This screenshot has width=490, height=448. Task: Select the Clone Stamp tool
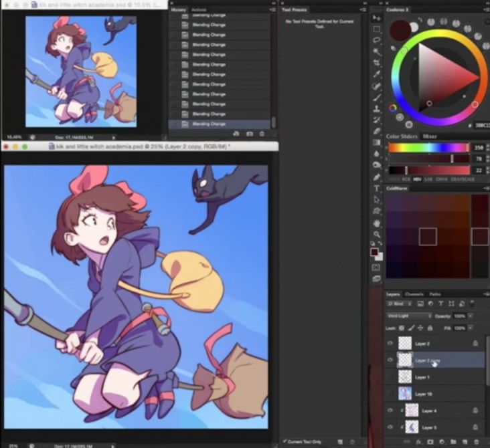(377, 108)
